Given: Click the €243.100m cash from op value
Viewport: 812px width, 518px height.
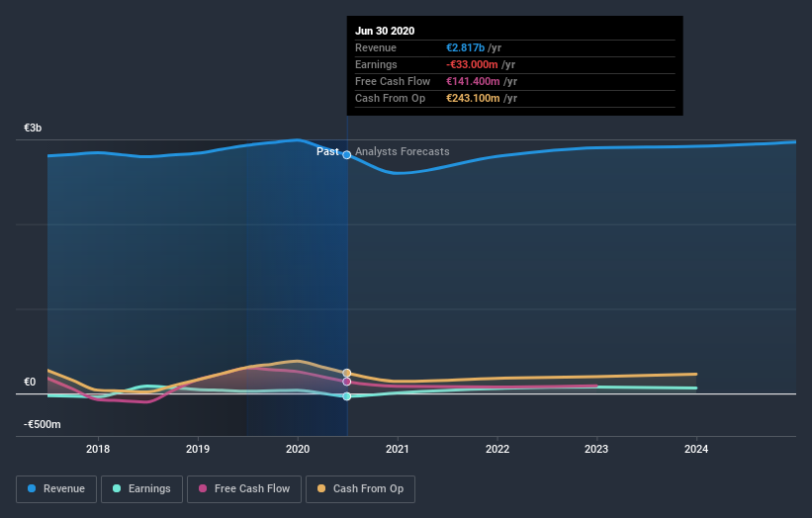Looking at the screenshot, I should click(474, 98).
